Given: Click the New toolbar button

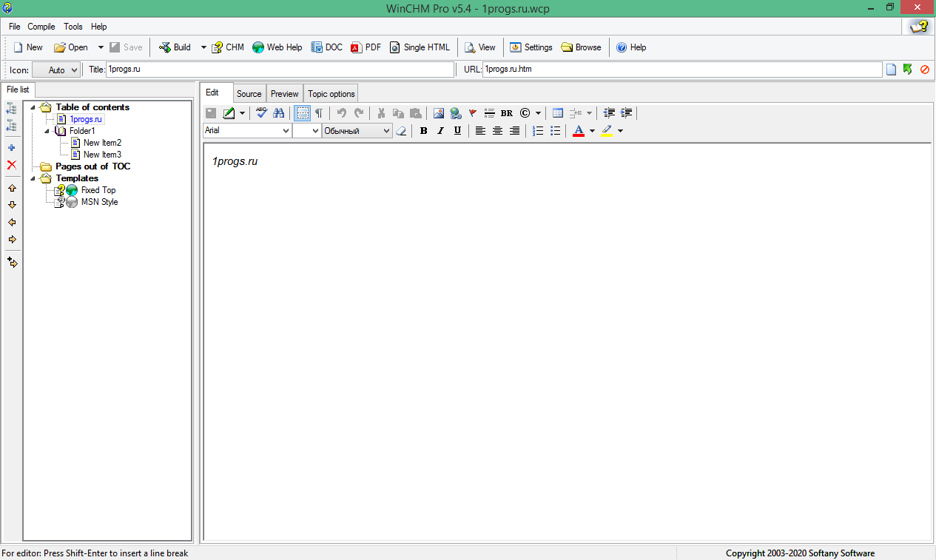Looking at the screenshot, I should coord(28,47).
